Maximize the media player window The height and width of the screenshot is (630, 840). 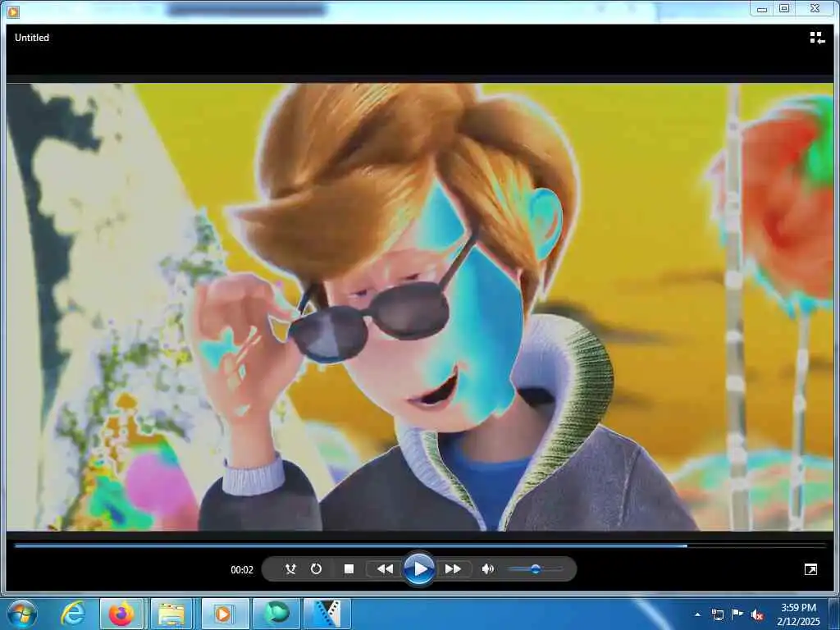(x=784, y=8)
